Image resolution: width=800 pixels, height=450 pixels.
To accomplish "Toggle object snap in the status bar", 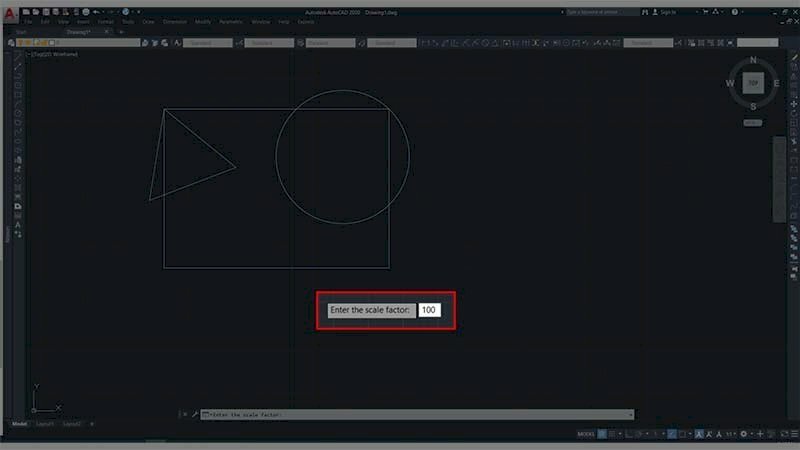I will [683, 434].
